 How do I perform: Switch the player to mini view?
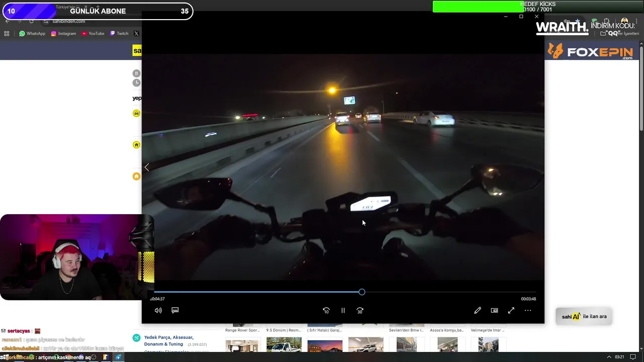pyautogui.click(x=495, y=310)
